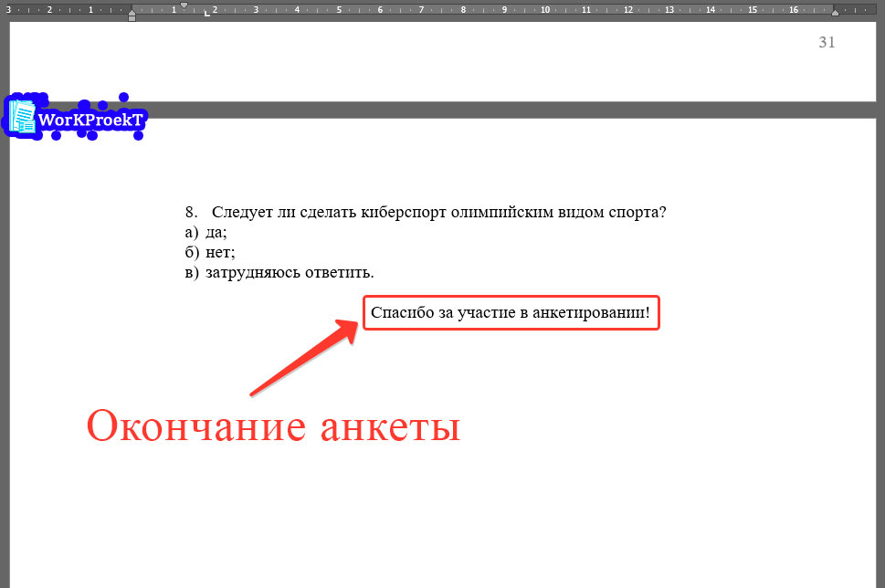Screen dimensions: 885x588
Task: Click the First Line Indent marker on the ruler
Action: (184, 5)
